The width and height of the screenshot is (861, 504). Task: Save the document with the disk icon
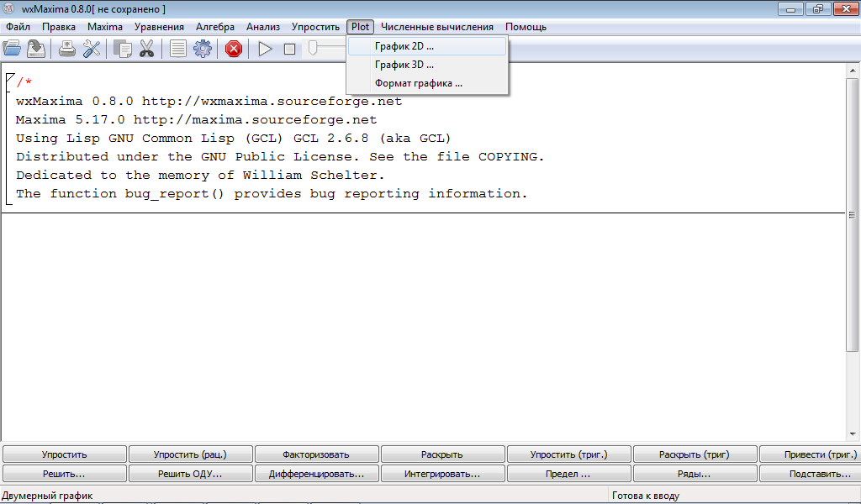pos(36,49)
